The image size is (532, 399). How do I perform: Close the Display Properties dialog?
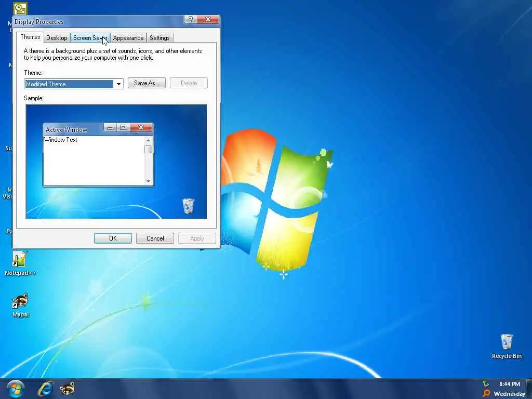208,19
